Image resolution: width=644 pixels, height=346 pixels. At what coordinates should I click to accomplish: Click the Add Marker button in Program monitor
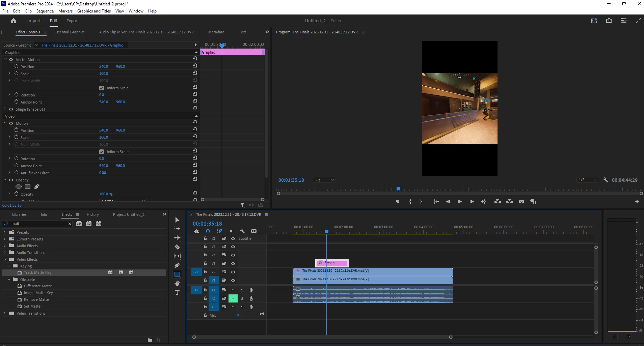tap(398, 202)
